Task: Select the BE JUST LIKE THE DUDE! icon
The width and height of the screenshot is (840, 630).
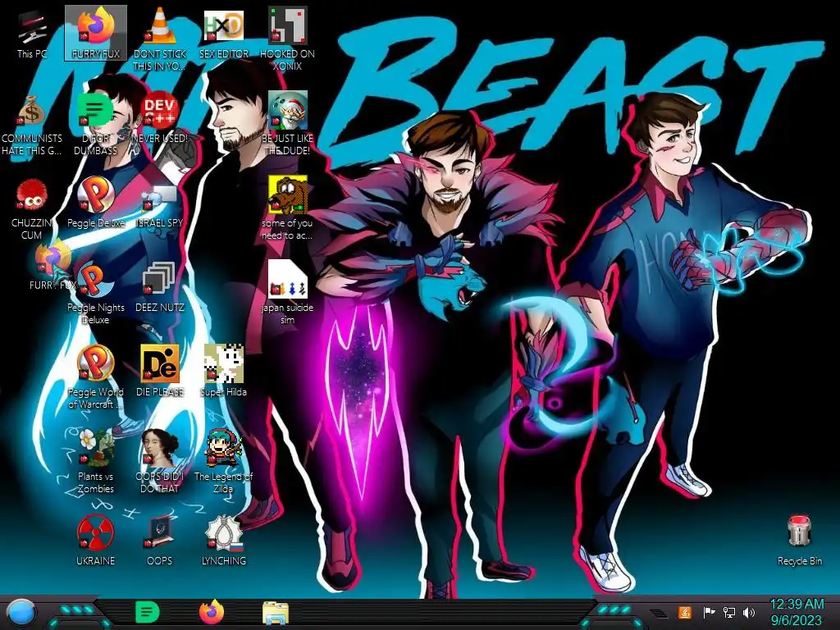Action: 288,123
